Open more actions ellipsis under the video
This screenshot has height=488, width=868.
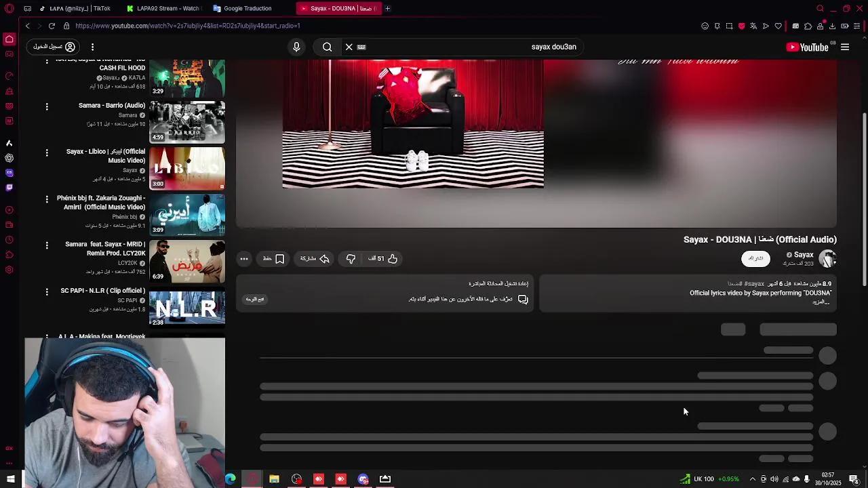point(244,258)
